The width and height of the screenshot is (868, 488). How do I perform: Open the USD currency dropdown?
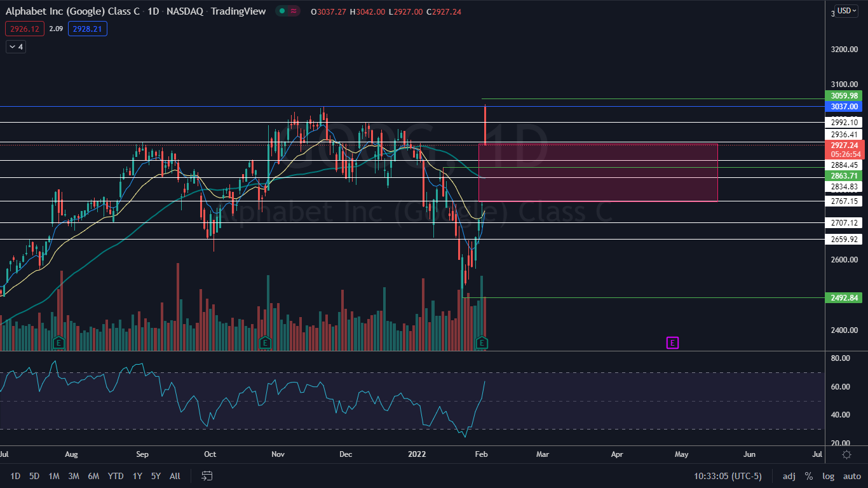[x=846, y=11]
